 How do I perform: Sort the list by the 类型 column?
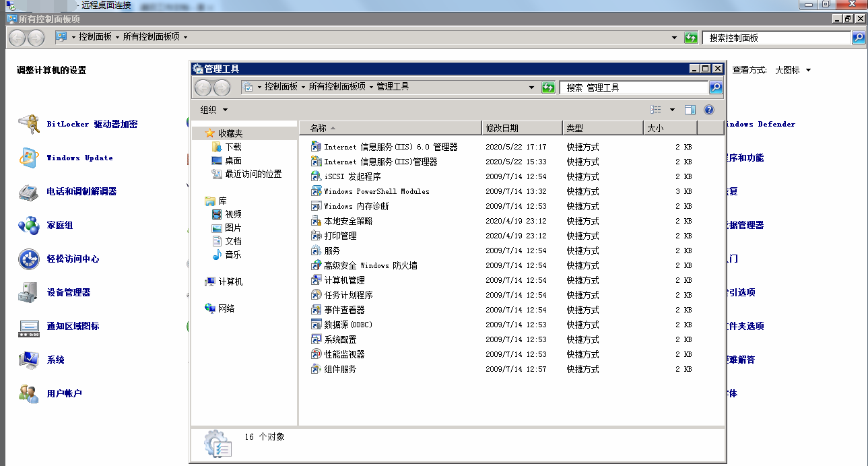[x=603, y=128]
